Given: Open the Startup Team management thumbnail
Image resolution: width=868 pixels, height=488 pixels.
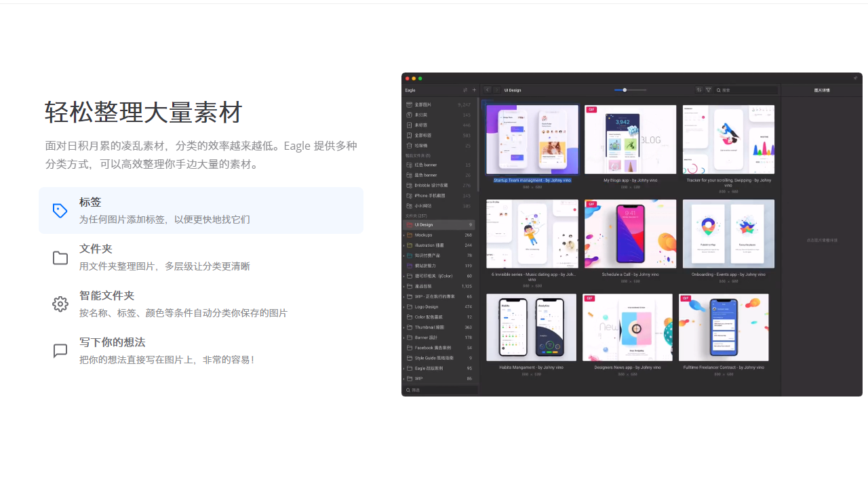Looking at the screenshot, I should [532, 139].
